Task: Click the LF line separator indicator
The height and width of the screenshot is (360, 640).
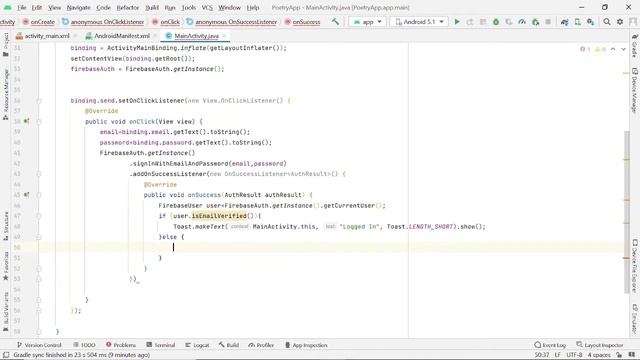Action: [x=557, y=355]
